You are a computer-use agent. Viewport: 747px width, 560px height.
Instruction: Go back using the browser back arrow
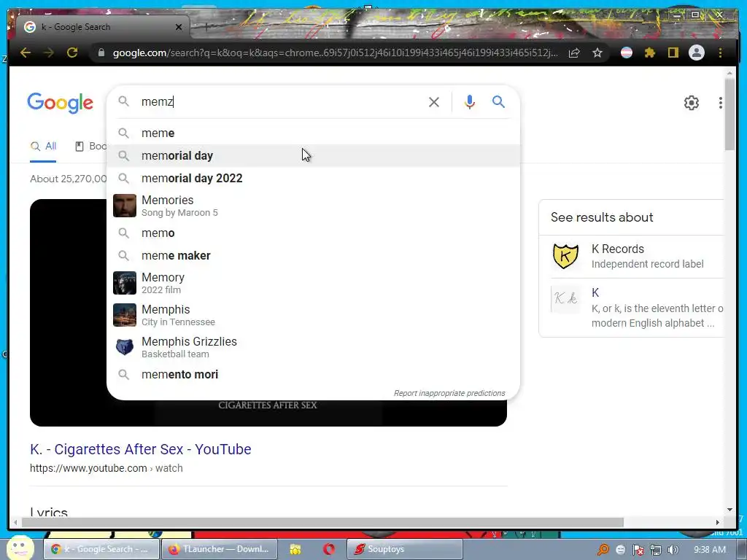tap(26, 52)
